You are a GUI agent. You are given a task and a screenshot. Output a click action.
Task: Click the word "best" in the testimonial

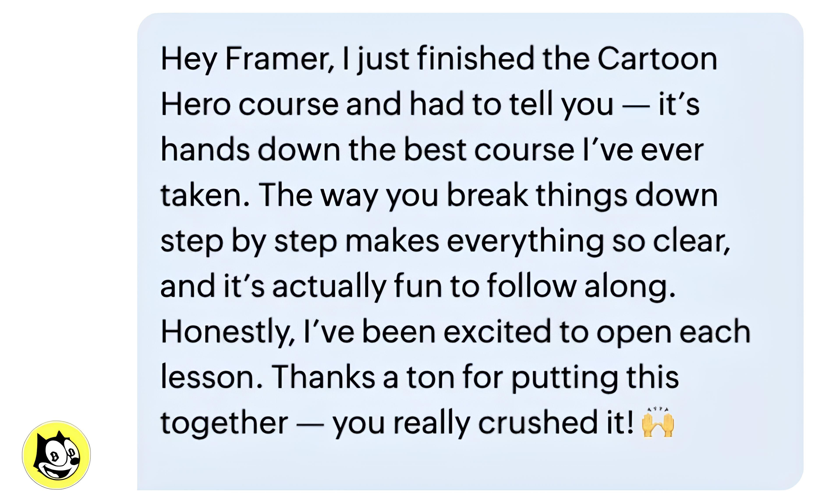435,150
